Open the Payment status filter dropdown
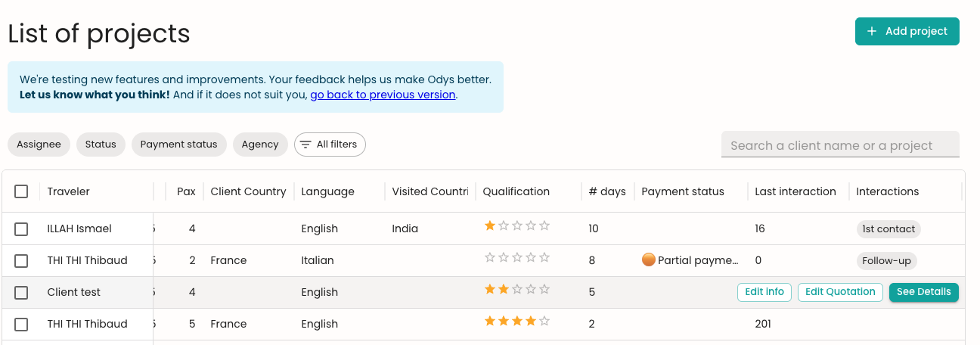The image size is (980, 345). [x=178, y=145]
